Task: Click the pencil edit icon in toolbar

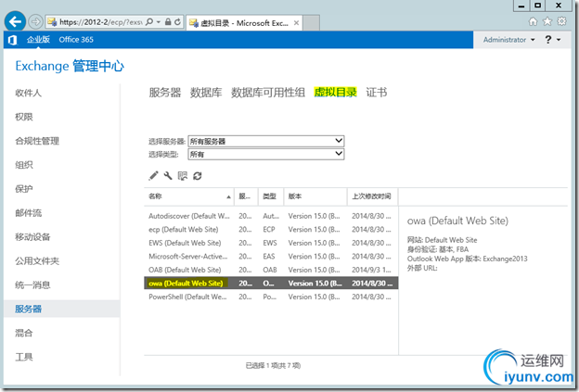Action: pos(153,175)
